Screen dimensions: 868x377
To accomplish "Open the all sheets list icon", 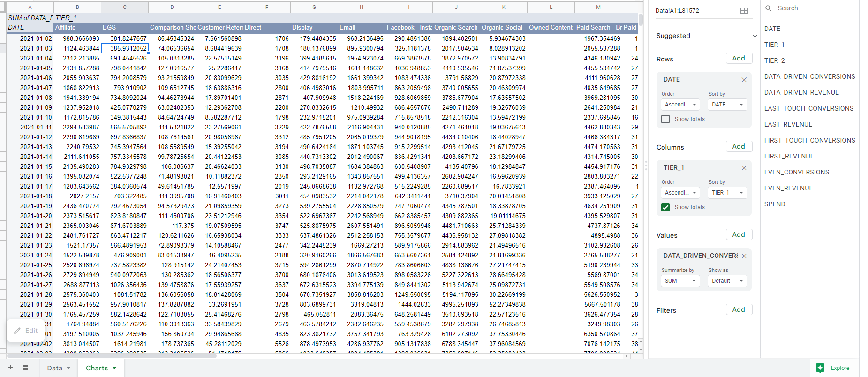I will point(25,368).
